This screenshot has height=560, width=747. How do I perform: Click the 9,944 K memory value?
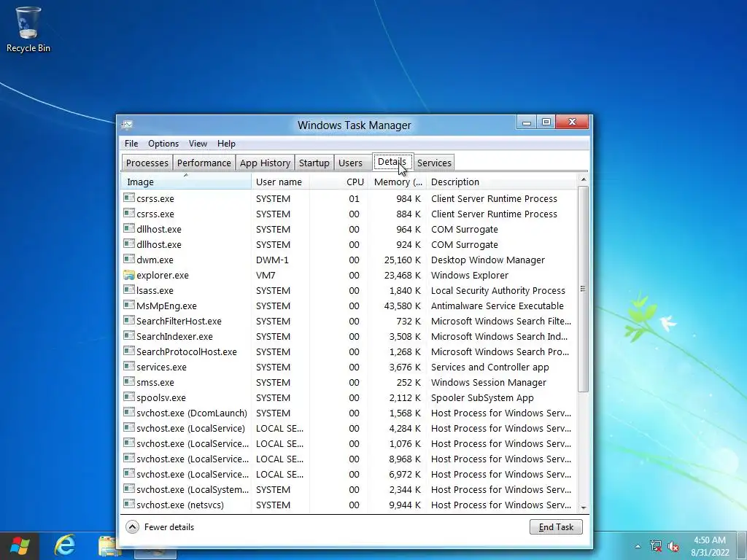tap(405, 505)
